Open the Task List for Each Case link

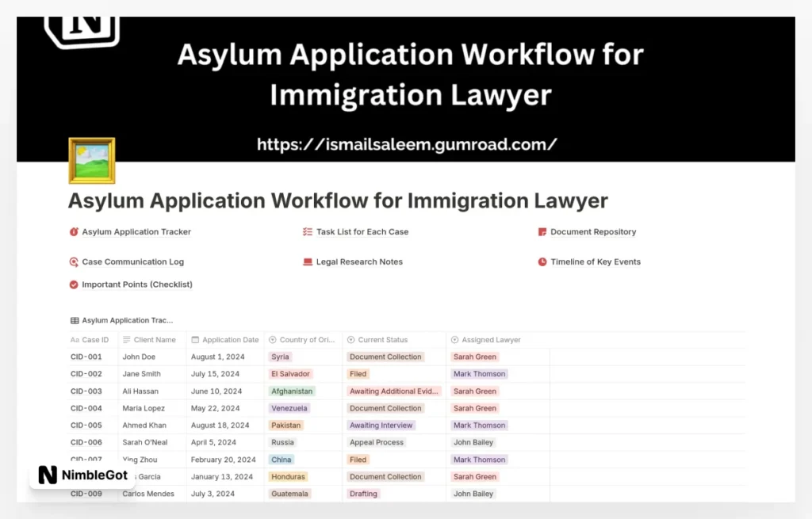click(362, 232)
